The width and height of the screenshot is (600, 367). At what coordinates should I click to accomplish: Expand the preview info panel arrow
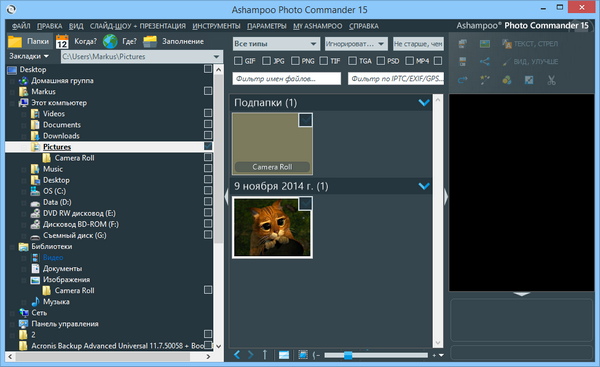point(522,294)
